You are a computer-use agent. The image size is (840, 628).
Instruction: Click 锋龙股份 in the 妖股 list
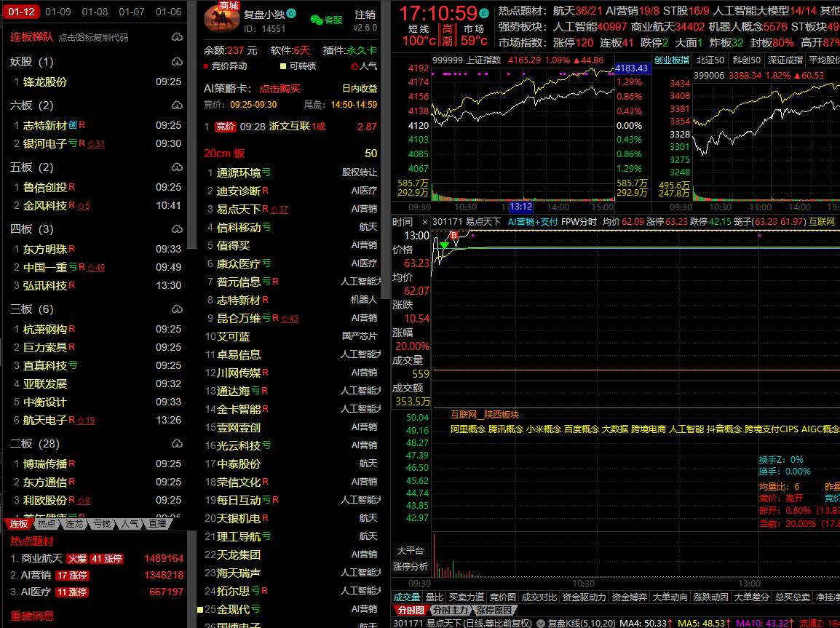click(44, 82)
